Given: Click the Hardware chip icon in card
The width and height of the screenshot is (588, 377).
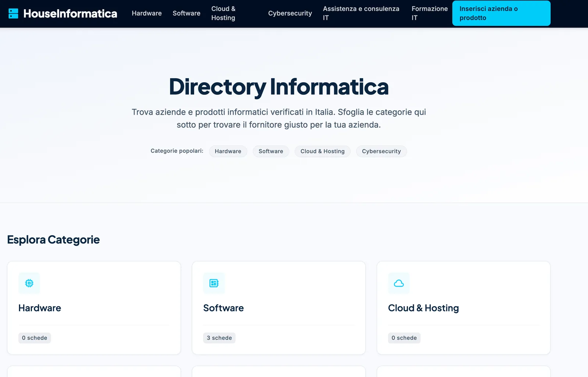Looking at the screenshot, I should coord(29,283).
